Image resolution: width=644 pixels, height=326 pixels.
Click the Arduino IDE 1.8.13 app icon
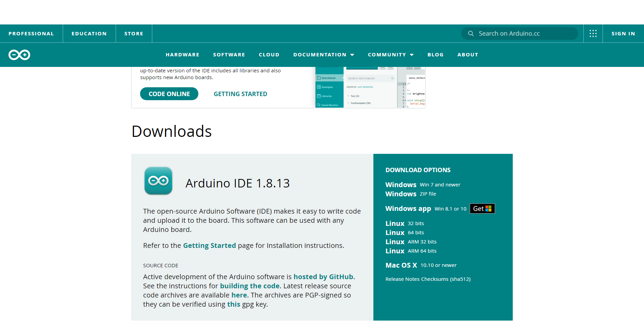click(158, 181)
